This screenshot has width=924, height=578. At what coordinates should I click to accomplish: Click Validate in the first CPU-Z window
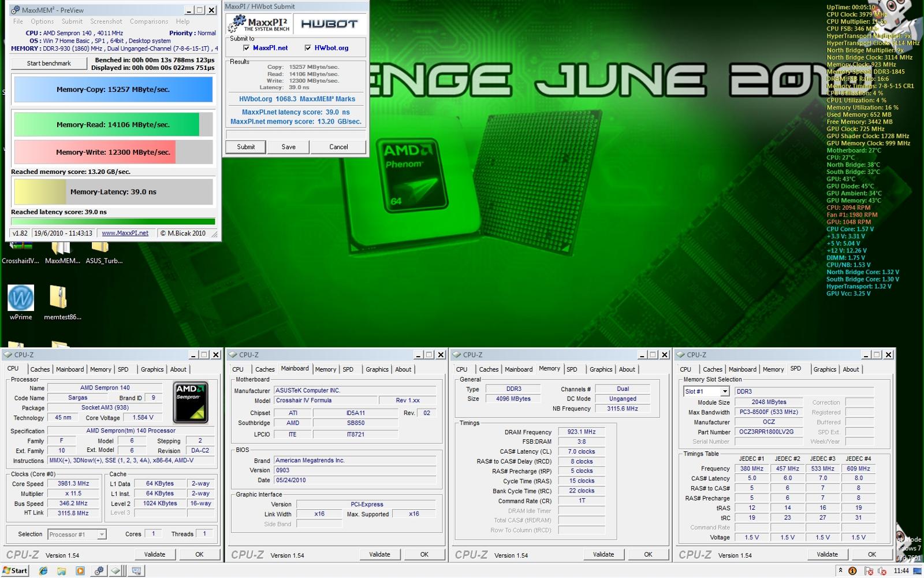(x=154, y=554)
